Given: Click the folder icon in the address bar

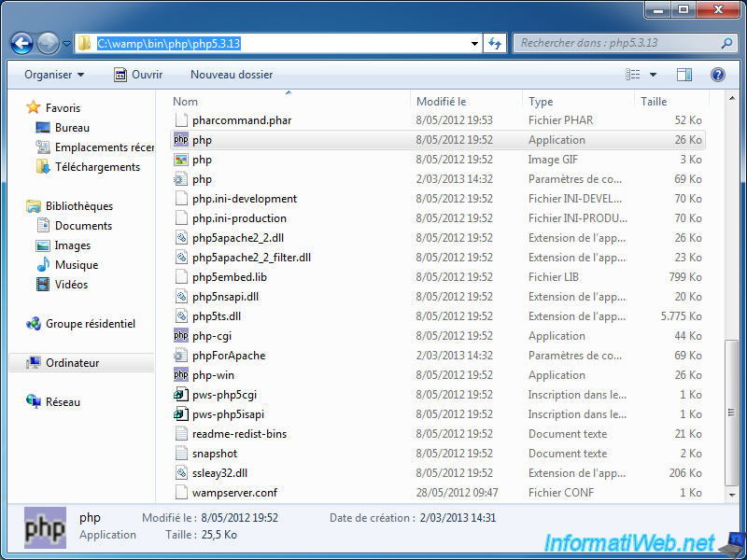Looking at the screenshot, I should click(x=84, y=43).
